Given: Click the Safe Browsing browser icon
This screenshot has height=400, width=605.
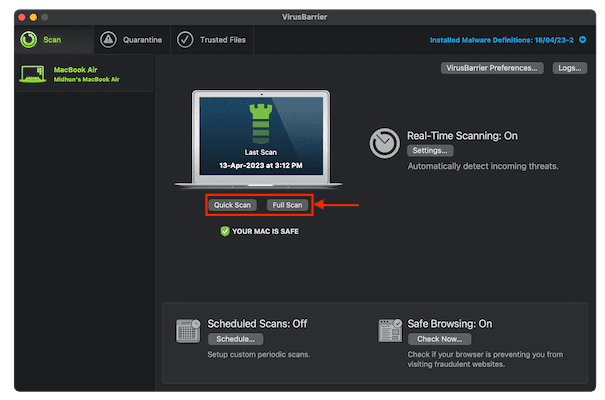Looking at the screenshot, I should click(x=390, y=331).
